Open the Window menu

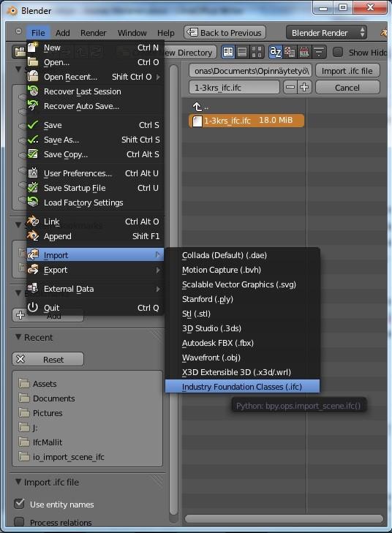pyautogui.click(x=132, y=33)
